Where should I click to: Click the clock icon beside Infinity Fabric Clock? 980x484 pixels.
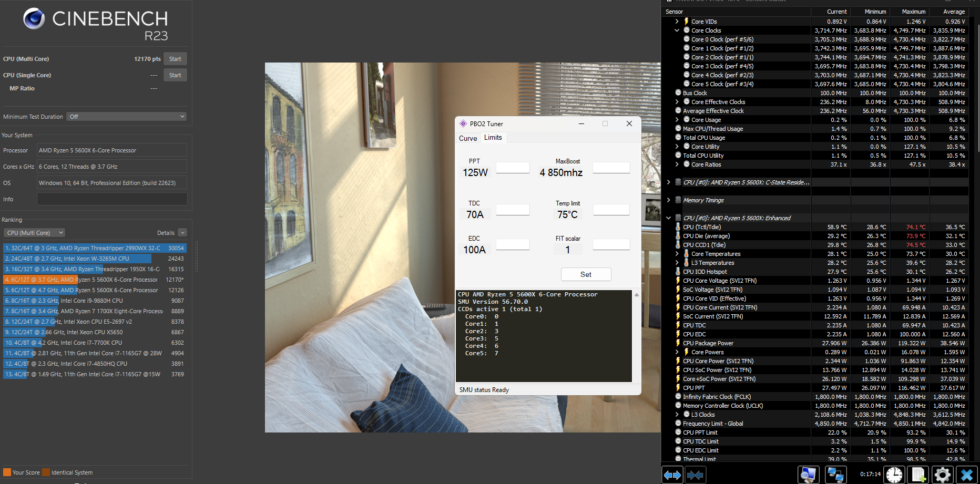click(678, 397)
